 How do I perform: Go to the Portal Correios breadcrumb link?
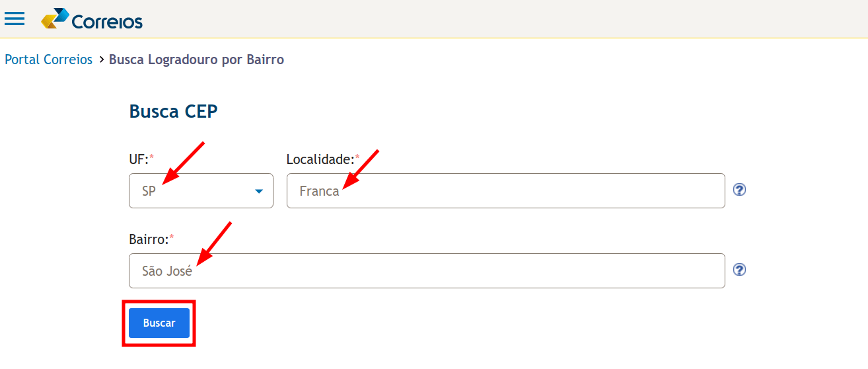point(48,60)
